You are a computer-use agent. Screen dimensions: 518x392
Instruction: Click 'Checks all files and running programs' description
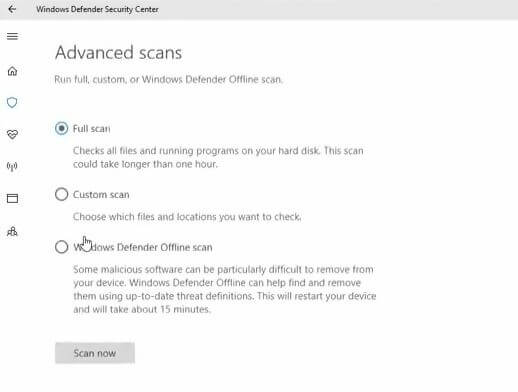[218, 157]
